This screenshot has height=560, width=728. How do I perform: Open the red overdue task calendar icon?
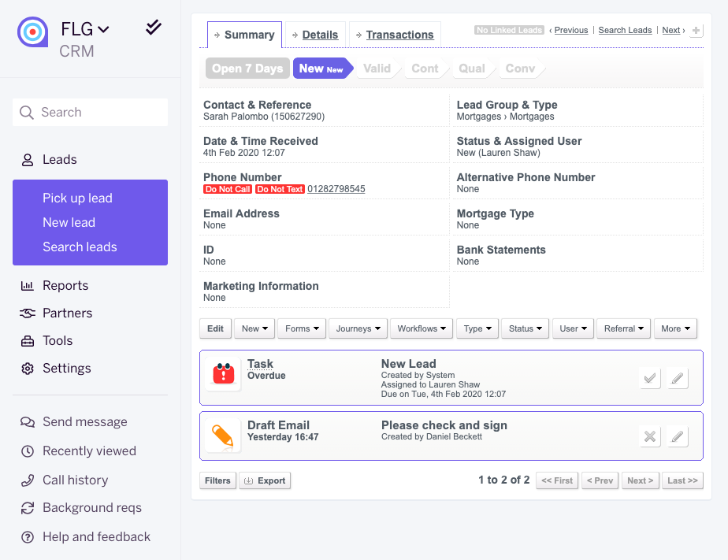(x=223, y=374)
